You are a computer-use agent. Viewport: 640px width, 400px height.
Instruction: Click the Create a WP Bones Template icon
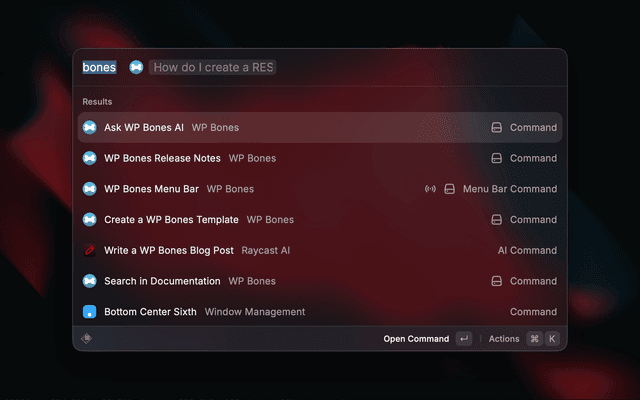pyautogui.click(x=89, y=220)
